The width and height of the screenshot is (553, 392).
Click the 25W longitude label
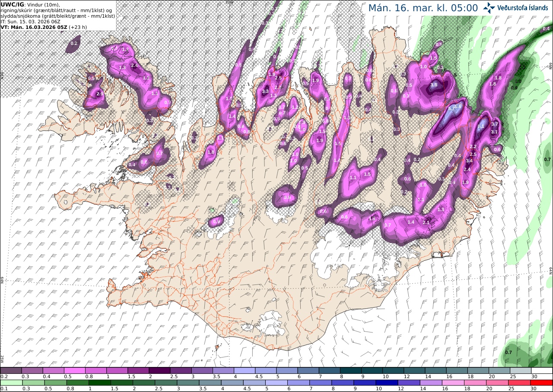[x=2, y=359]
